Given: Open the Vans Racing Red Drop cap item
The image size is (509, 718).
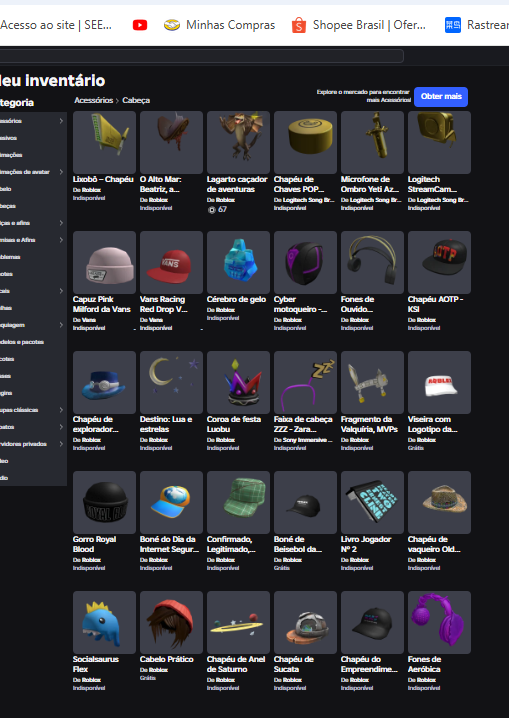Looking at the screenshot, I should click(x=171, y=262).
